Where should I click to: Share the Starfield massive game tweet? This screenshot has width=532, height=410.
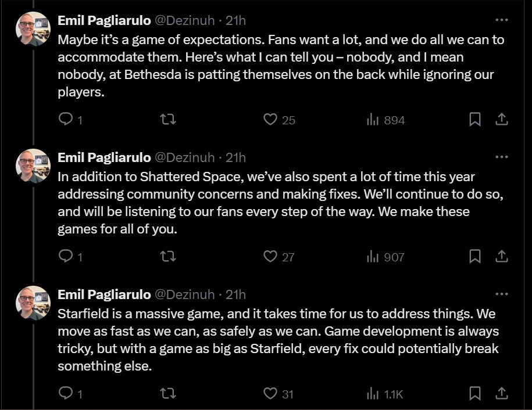tap(501, 393)
